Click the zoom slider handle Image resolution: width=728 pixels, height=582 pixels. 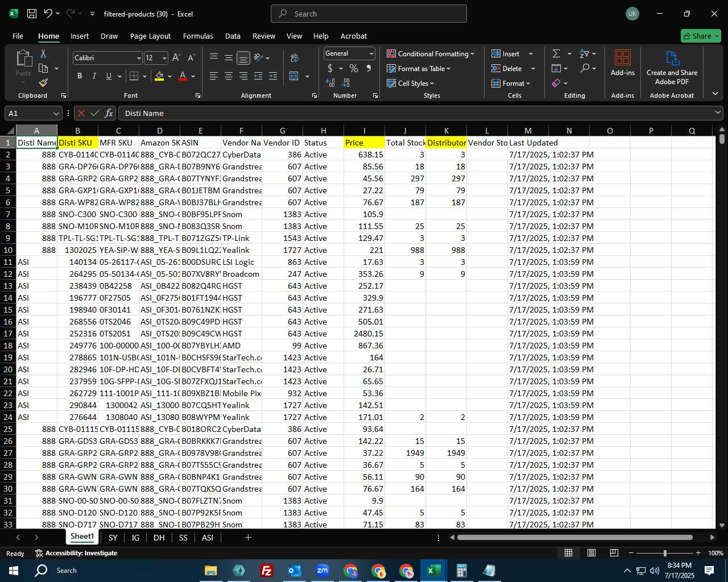coord(665,553)
